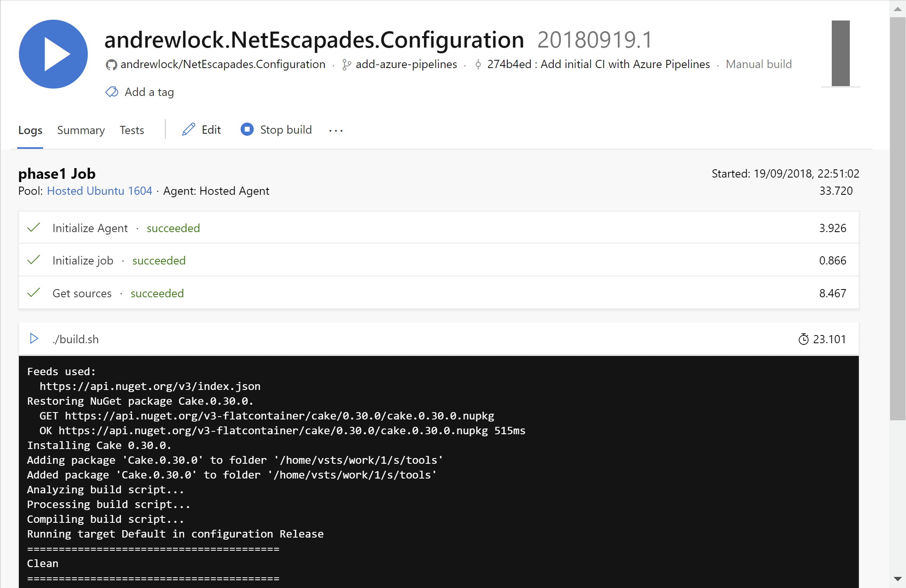The height and width of the screenshot is (588, 906).
Task: Select the Get sources step row
Action: coord(439,293)
